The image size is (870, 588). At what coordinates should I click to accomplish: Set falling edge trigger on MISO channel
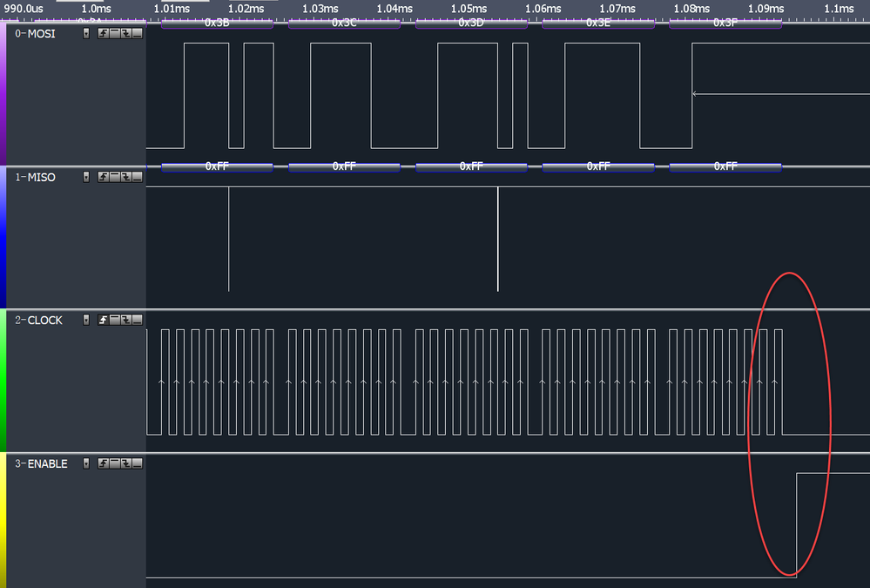click(x=126, y=177)
